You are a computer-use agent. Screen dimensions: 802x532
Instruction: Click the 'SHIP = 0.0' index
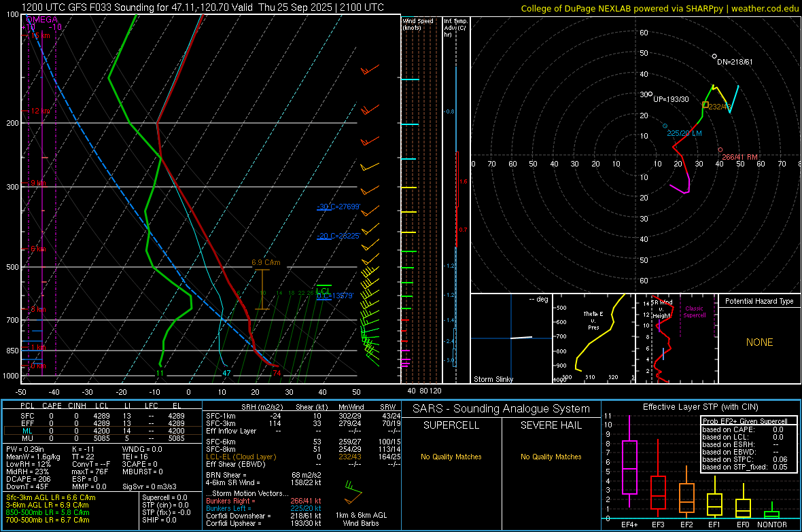[159, 520]
